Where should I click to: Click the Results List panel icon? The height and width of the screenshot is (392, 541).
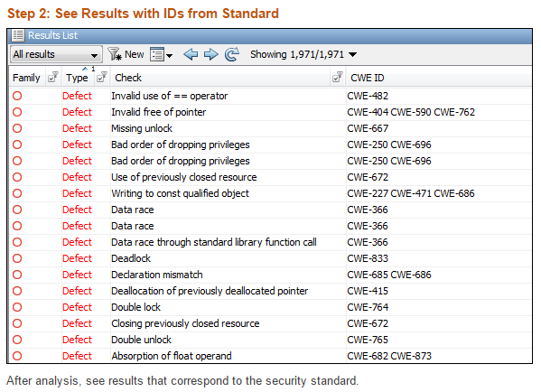click(x=17, y=35)
